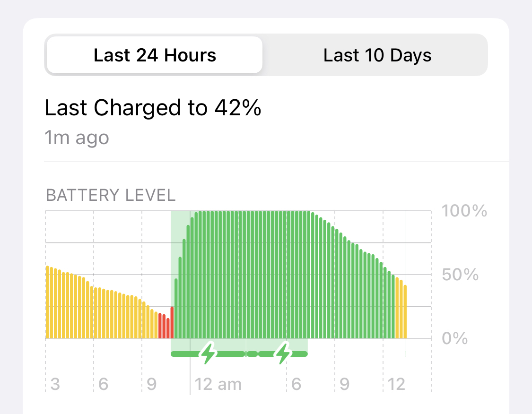Tap the 6 hour label after 12 am
Image resolution: width=532 pixels, height=414 pixels.
click(x=296, y=384)
